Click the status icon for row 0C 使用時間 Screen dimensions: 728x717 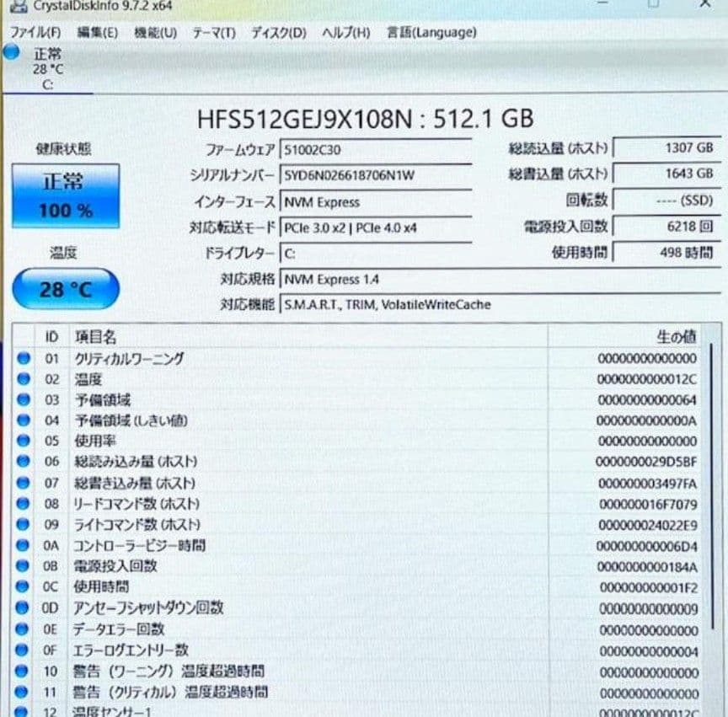tap(22, 586)
